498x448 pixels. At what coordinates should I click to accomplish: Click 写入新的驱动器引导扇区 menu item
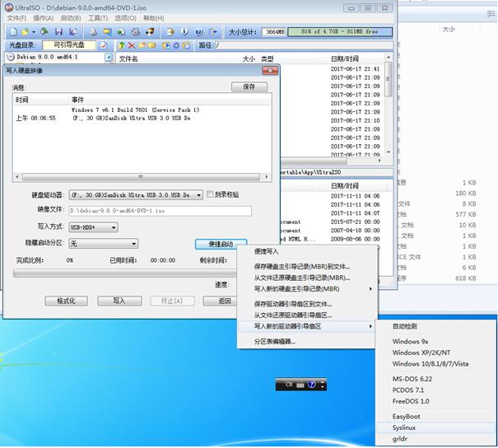307,326
